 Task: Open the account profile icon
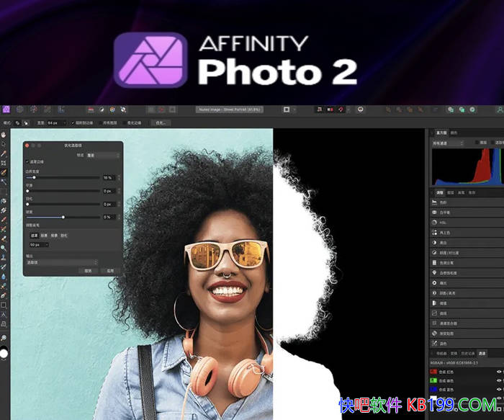point(500,110)
